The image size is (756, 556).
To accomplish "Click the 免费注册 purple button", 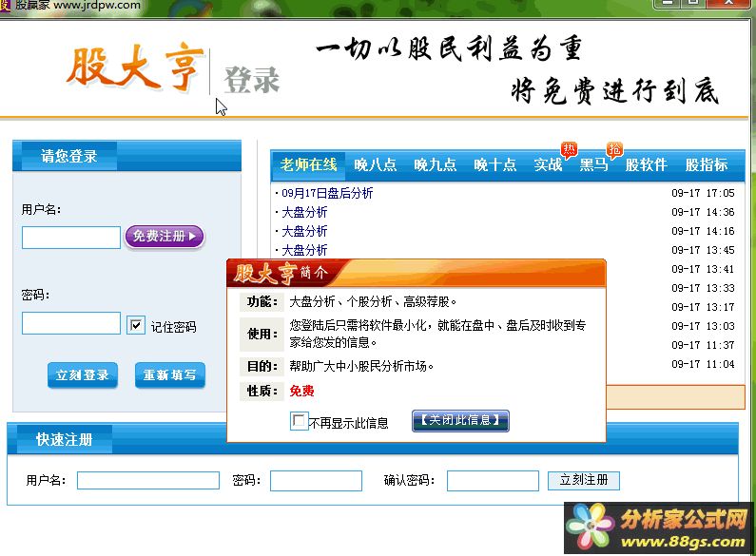I will click(165, 236).
